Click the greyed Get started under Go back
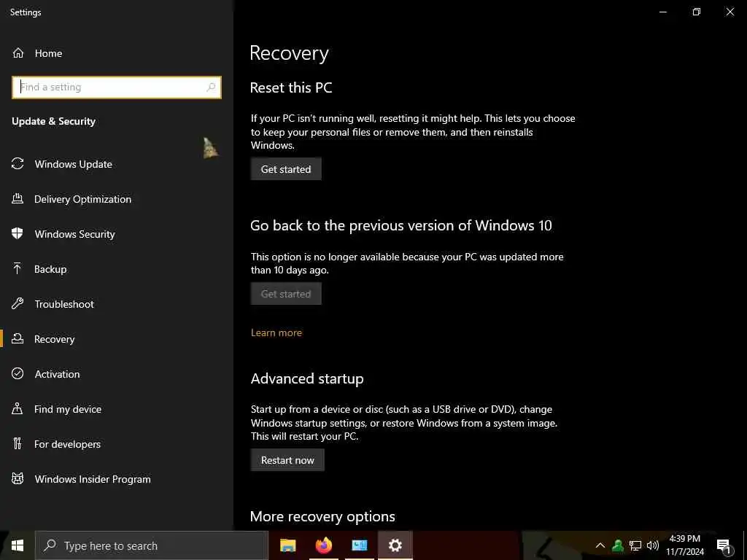Viewport: 747px width, 560px height. click(286, 294)
